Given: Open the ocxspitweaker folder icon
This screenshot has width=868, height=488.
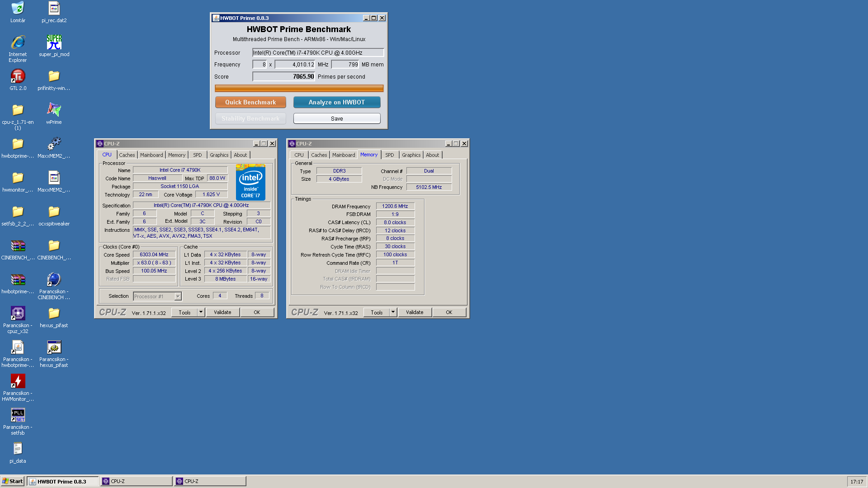Looking at the screenshot, I should pos(54,211).
